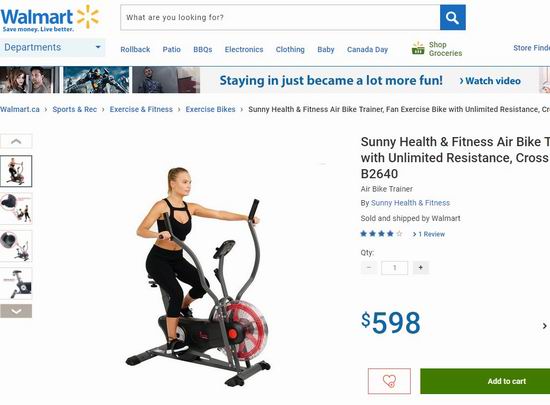Click the Sunny Health & Fitness brand link
The height and width of the screenshot is (405, 550).
410,203
